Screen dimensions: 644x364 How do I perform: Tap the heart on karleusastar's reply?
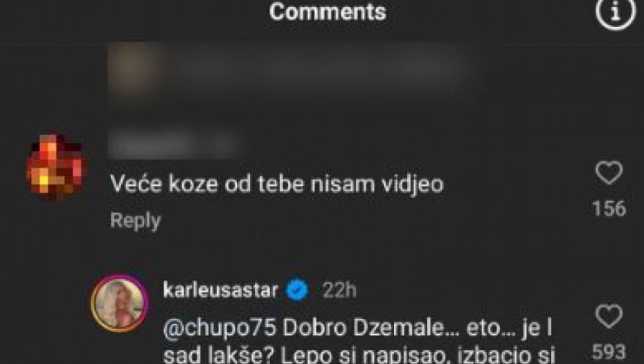pyautogui.click(x=609, y=316)
